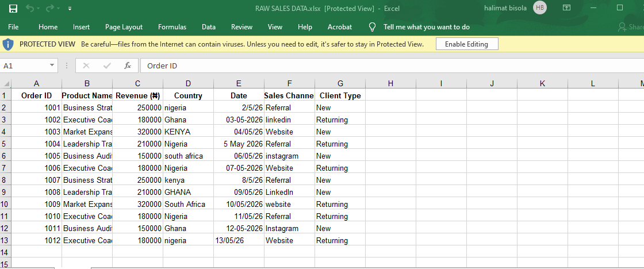Click the Order ID header cell

[37, 95]
